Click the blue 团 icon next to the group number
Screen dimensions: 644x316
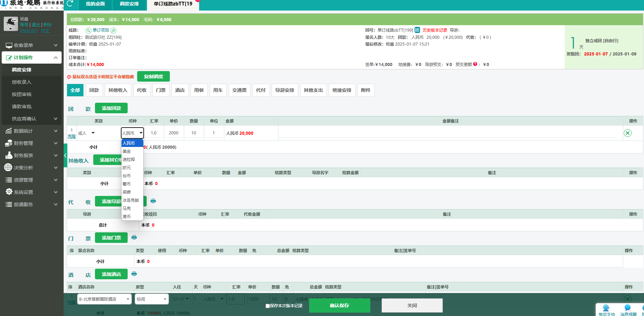pos(417,30)
